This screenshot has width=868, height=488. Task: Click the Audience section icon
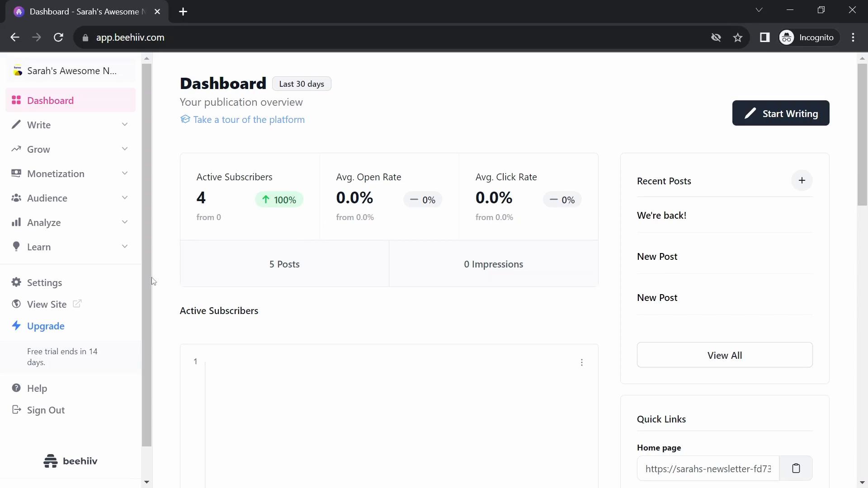[17, 197]
